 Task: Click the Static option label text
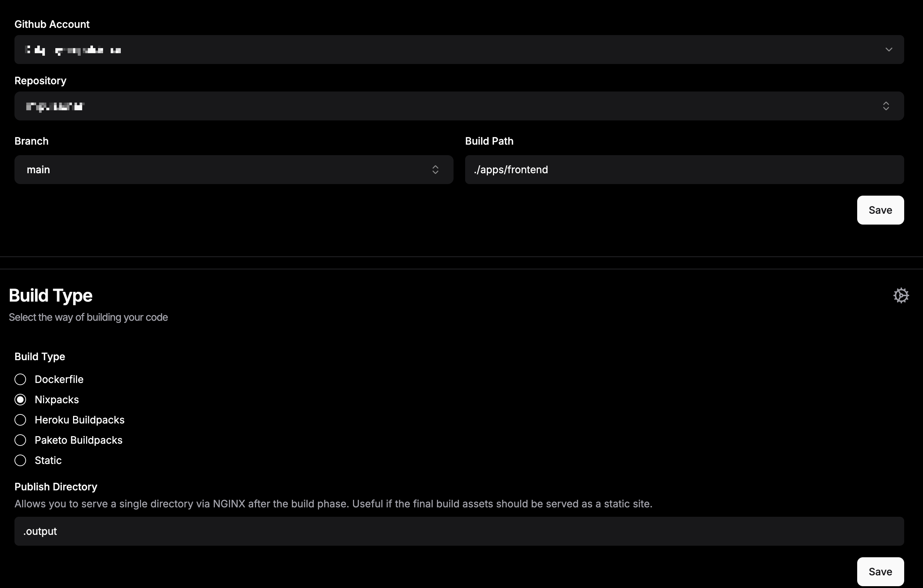48,460
